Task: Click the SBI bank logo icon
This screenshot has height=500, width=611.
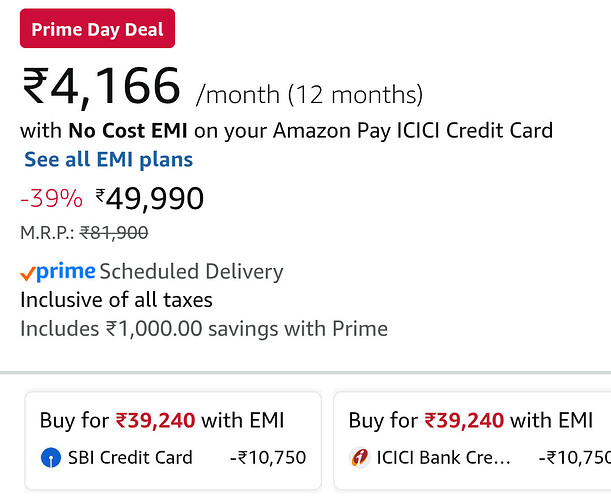Action: 51,458
